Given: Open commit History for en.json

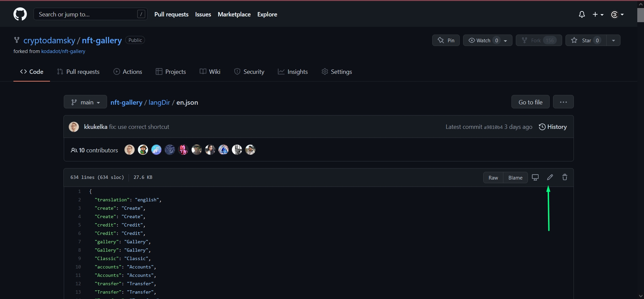Looking at the screenshot, I should click(552, 127).
